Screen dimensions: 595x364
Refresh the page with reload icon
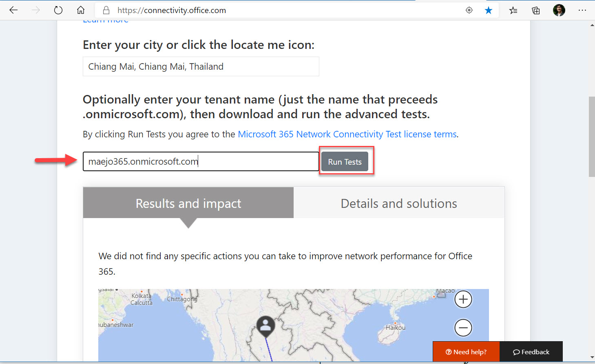(58, 10)
